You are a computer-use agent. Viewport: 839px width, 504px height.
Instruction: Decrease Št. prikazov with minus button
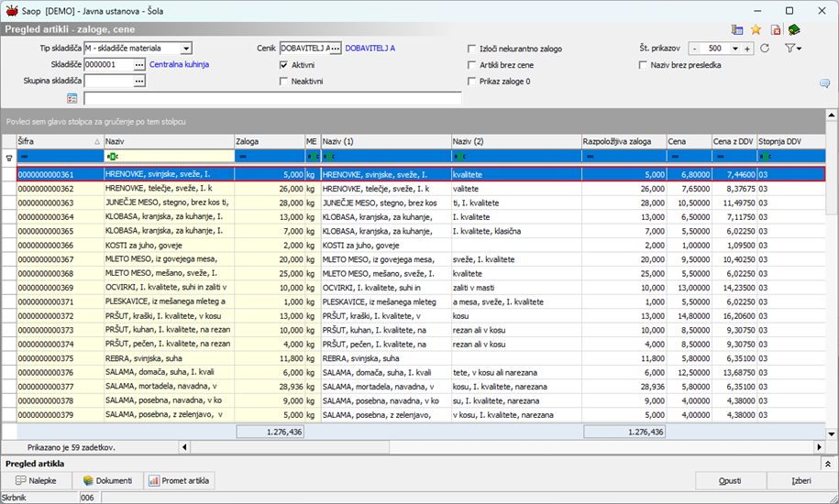pos(694,49)
